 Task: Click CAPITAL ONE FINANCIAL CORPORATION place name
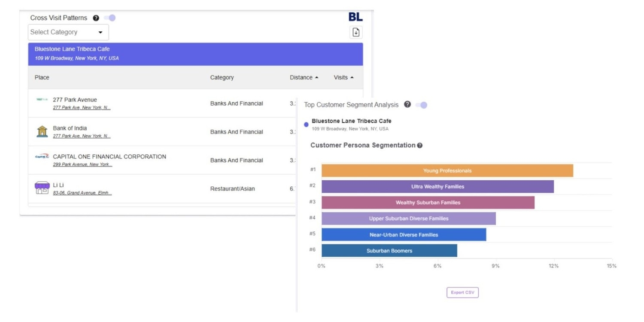tap(109, 156)
